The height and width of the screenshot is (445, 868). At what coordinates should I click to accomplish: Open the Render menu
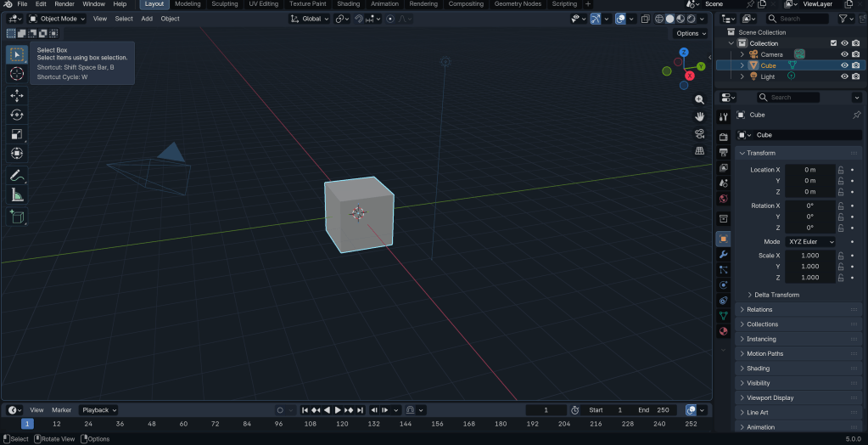click(64, 4)
